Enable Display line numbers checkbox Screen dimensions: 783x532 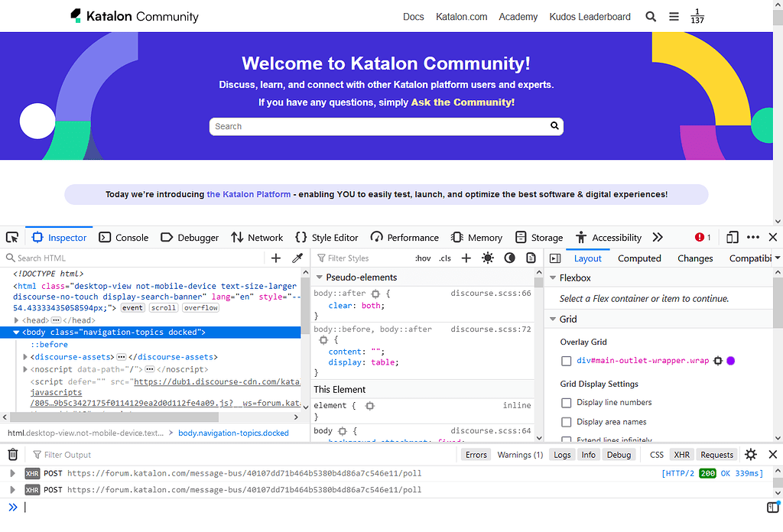pyautogui.click(x=567, y=403)
